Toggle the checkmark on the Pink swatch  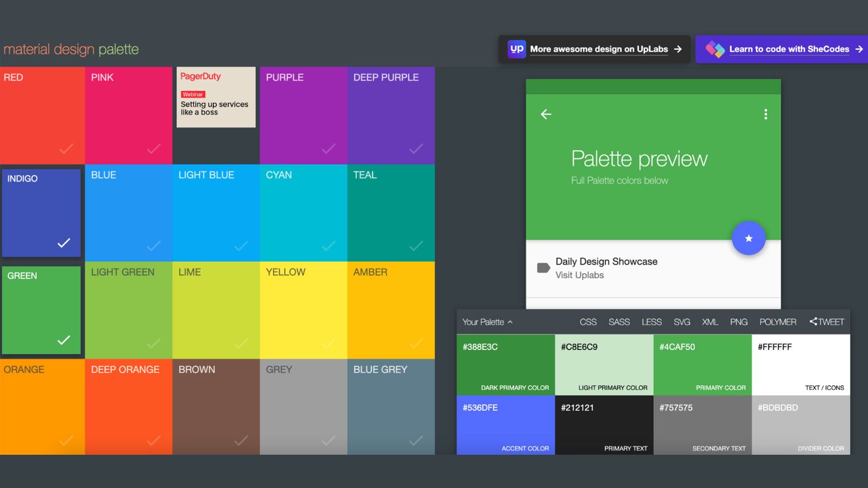tap(153, 149)
